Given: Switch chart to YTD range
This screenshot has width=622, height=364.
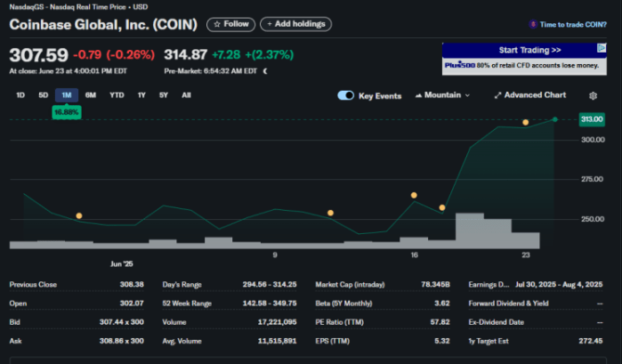Looking at the screenshot, I should pyautogui.click(x=117, y=95).
